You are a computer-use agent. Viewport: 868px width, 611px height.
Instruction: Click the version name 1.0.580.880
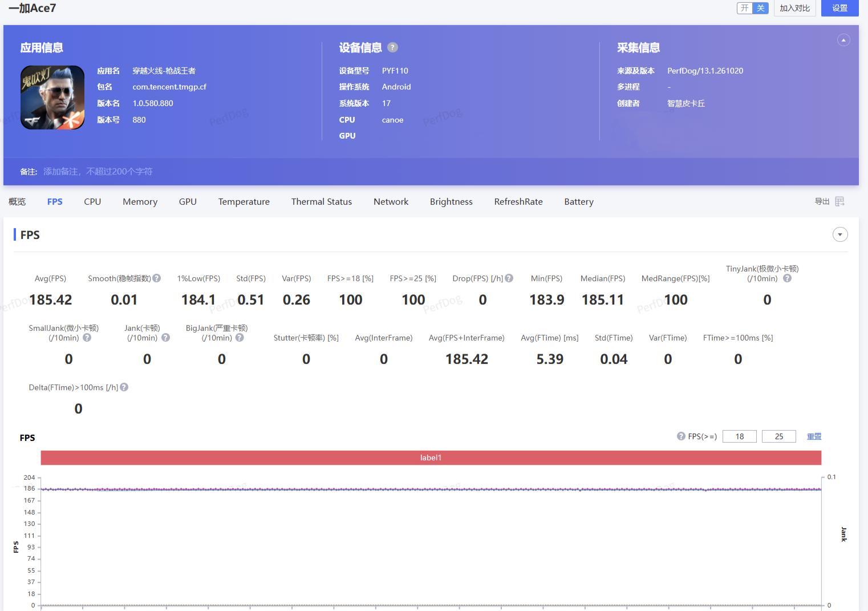pyautogui.click(x=153, y=103)
